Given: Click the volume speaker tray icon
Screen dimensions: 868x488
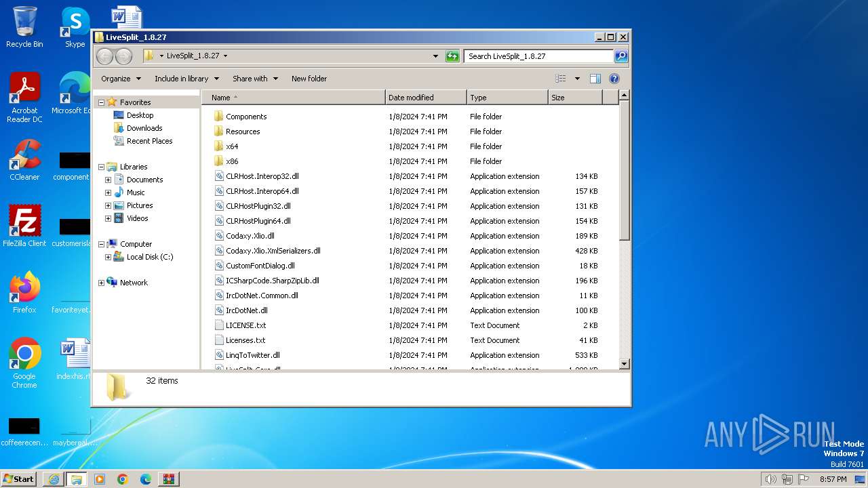Looking at the screenshot, I should [x=771, y=479].
